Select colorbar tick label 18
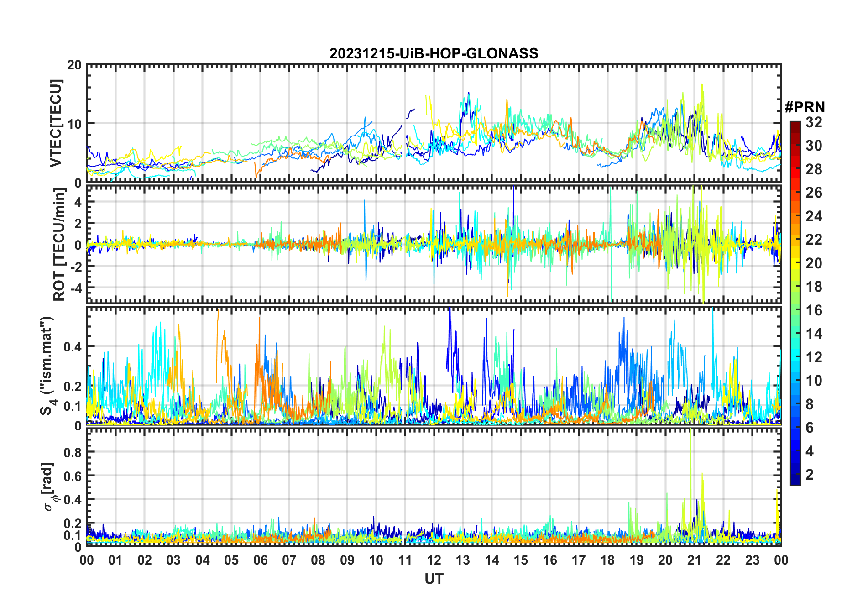Screen dimensions: 868x607 point(814,287)
